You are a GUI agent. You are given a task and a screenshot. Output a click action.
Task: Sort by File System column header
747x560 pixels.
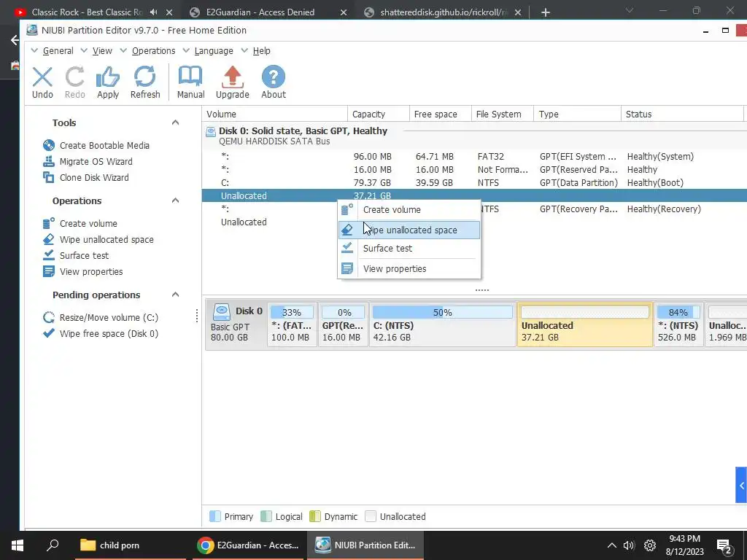pos(503,114)
